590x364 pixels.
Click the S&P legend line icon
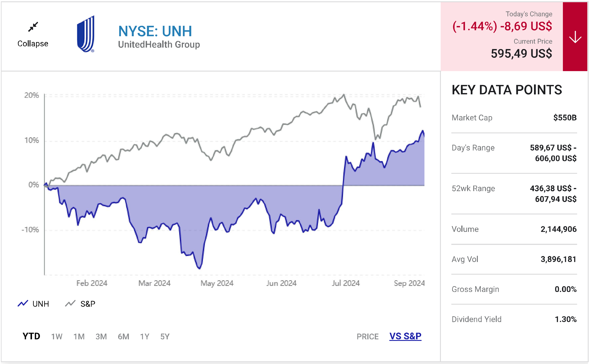[x=70, y=303]
